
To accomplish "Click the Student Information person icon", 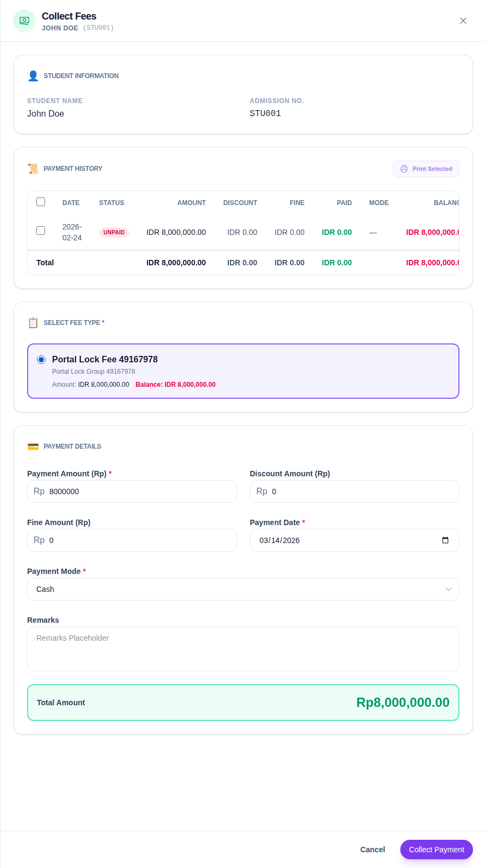I will (33, 76).
